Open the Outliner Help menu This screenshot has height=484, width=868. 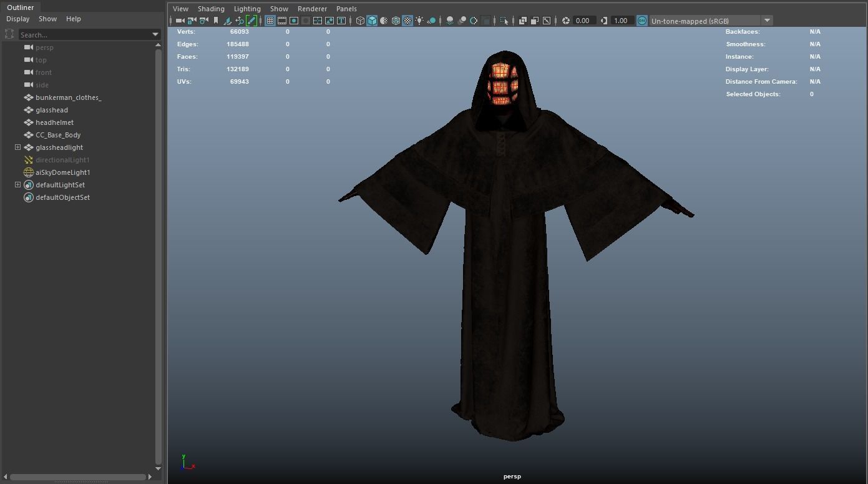(x=74, y=19)
